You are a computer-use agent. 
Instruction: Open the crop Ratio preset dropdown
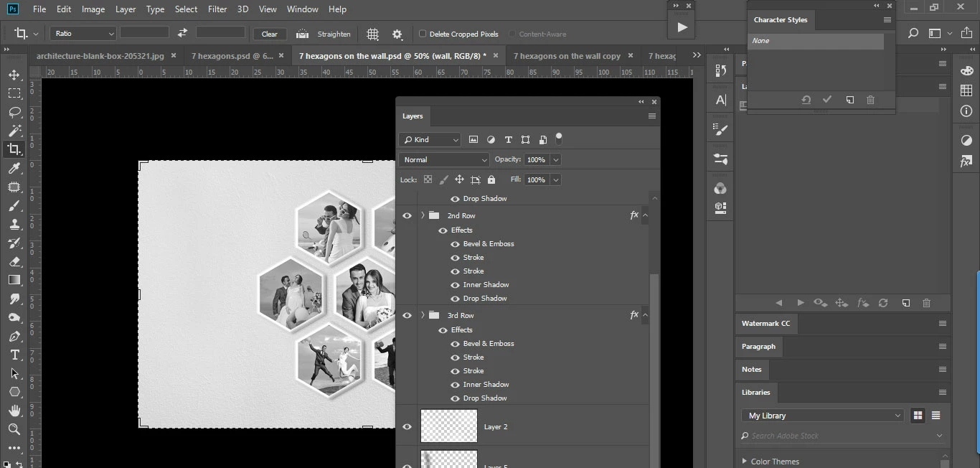tap(83, 33)
